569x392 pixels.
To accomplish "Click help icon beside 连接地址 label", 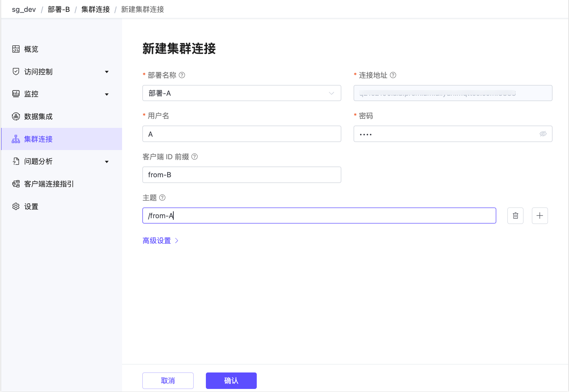I will 393,75.
